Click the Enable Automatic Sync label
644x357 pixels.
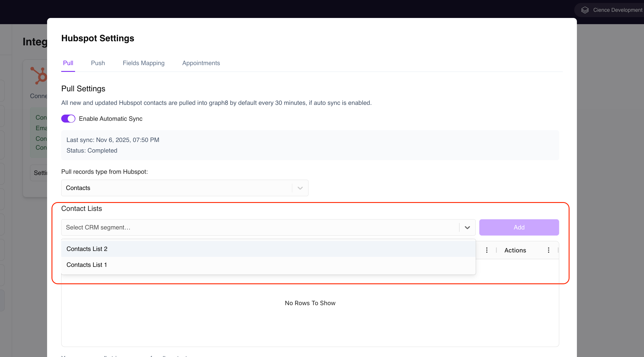(111, 119)
